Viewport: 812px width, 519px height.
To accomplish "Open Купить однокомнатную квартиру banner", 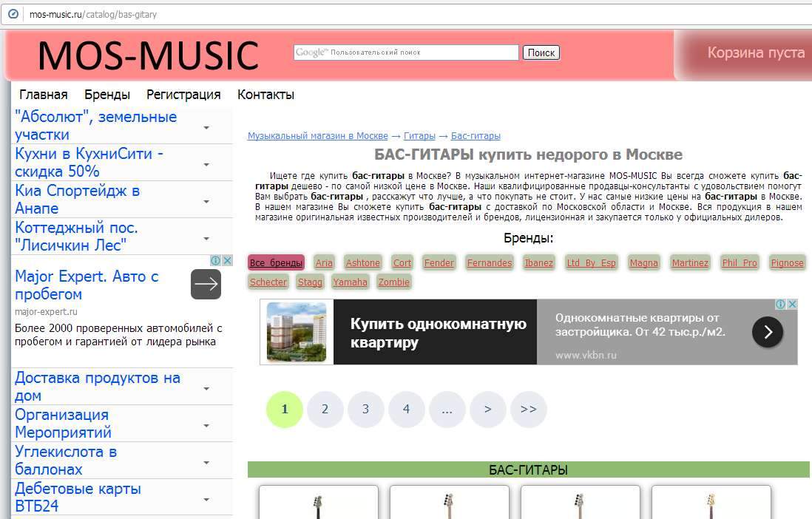I will 438,333.
